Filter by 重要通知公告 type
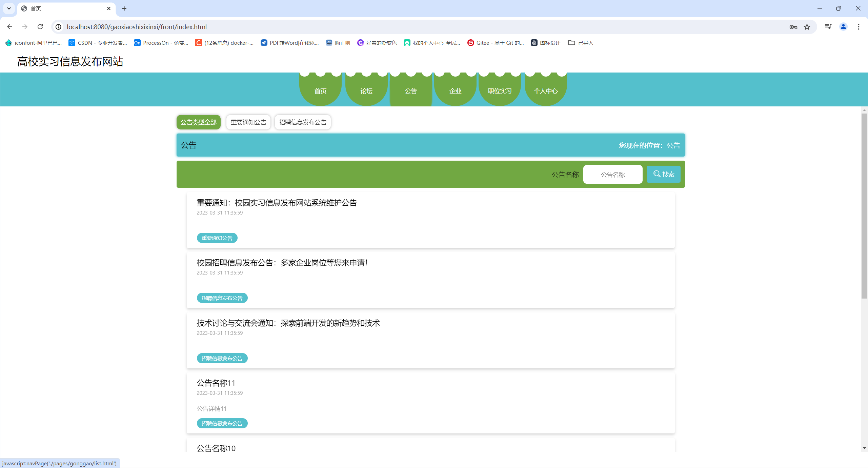 (248, 122)
